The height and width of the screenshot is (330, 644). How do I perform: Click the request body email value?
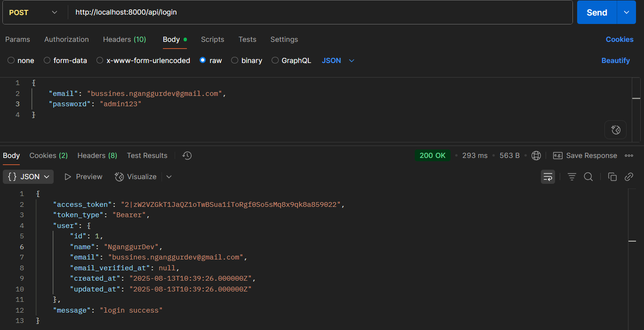pos(154,94)
